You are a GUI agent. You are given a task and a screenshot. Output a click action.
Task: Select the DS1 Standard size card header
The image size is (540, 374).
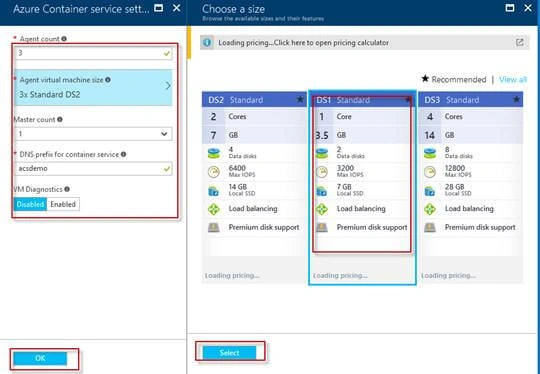pyautogui.click(x=362, y=100)
